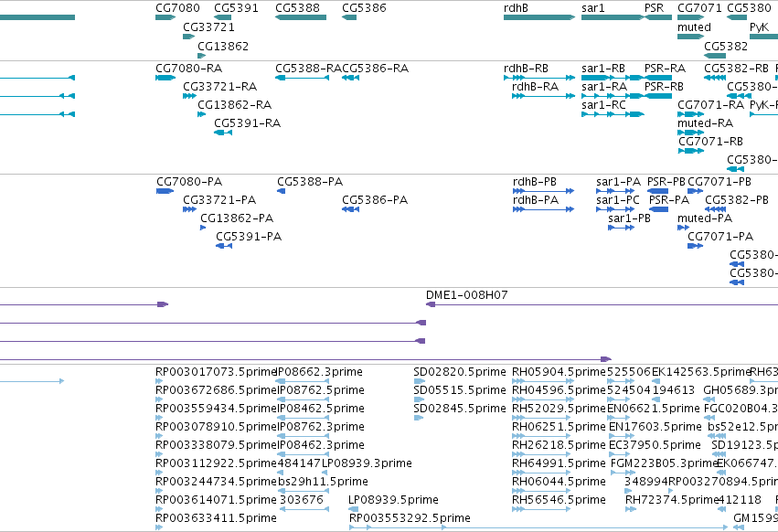
Task: Open transcript CG5391-RA
Action: coord(248,123)
